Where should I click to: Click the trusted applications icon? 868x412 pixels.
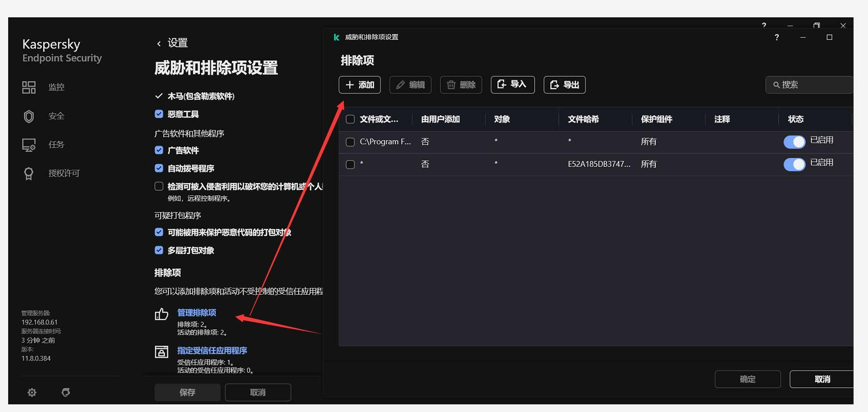click(161, 352)
